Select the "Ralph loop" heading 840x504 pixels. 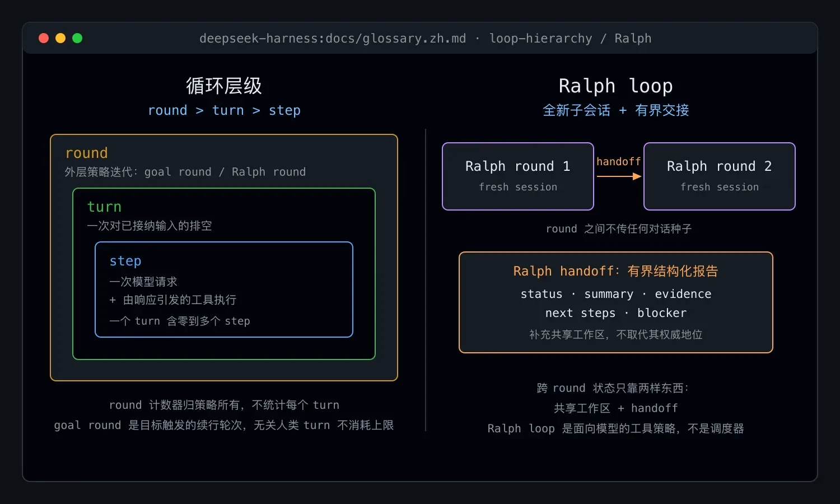616,86
